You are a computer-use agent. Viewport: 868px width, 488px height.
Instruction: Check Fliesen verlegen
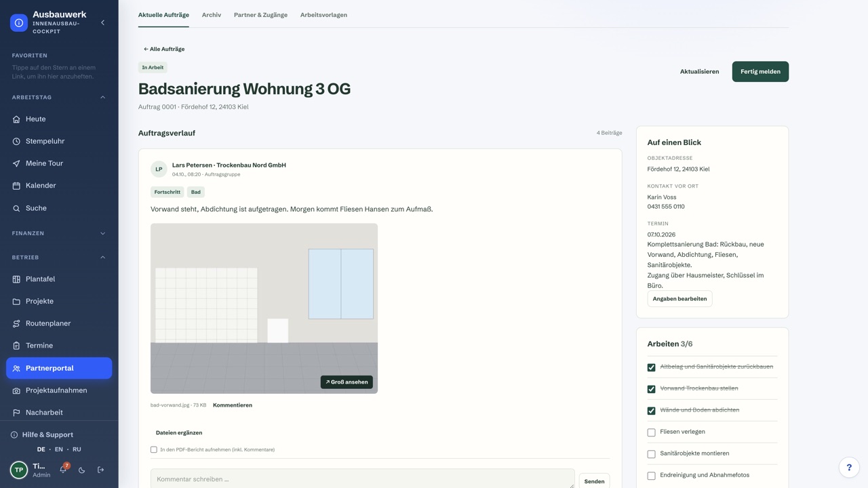tap(652, 432)
